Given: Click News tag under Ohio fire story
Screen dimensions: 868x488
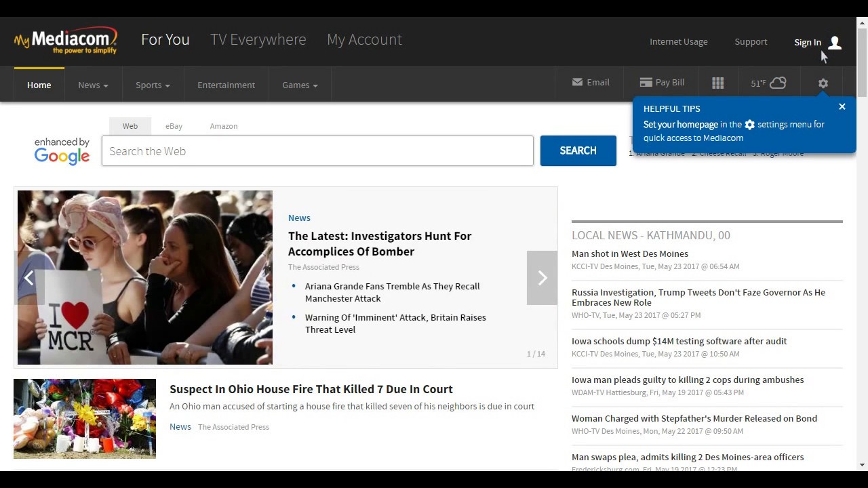Looking at the screenshot, I should (180, 426).
